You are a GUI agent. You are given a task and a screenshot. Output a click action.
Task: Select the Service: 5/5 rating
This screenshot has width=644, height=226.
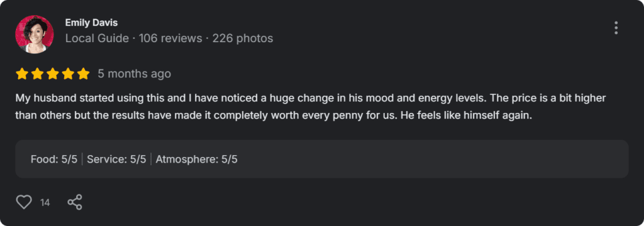point(116,159)
